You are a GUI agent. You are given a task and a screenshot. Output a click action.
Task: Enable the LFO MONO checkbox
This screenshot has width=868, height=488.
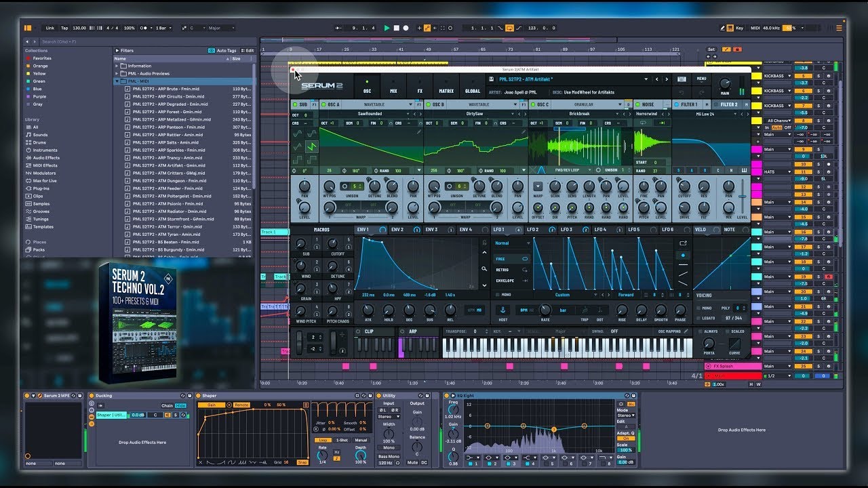(x=498, y=295)
